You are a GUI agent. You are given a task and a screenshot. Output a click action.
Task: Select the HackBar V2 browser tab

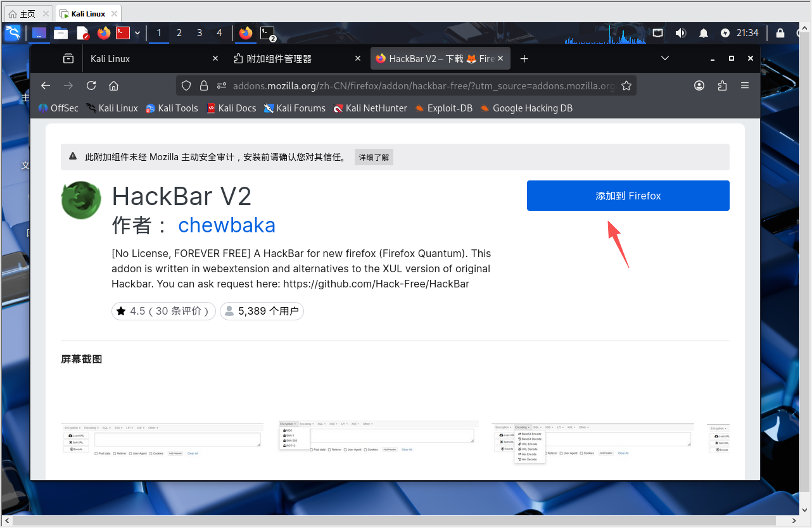coord(440,58)
